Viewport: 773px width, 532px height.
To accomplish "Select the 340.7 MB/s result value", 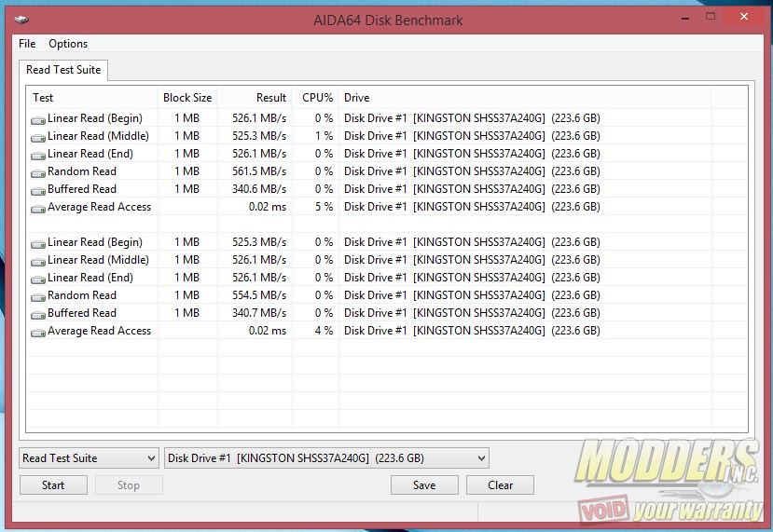I will (259, 313).
